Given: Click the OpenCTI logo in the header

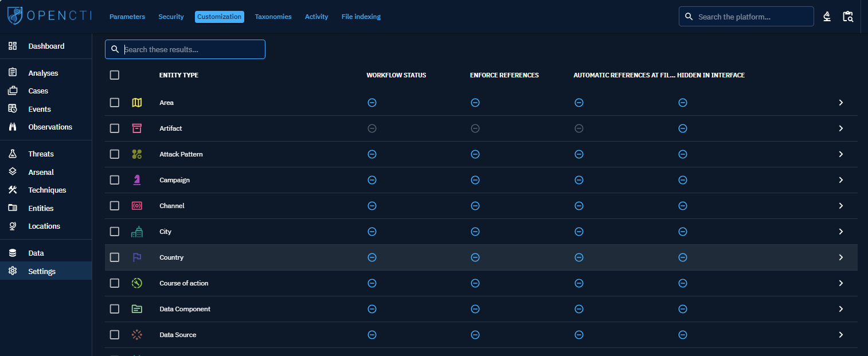Looking at the screenshot, I should pos(49,16).
